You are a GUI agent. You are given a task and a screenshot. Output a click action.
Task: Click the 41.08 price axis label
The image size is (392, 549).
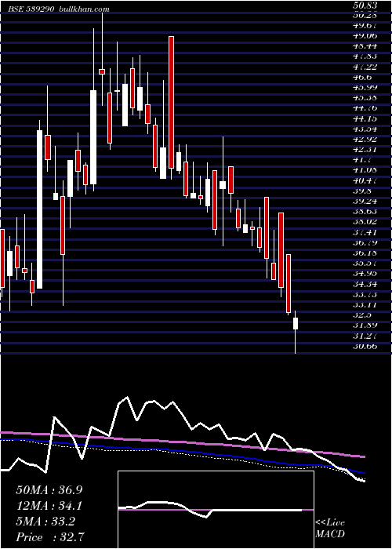pyautogui.click(x=365, y=170)
